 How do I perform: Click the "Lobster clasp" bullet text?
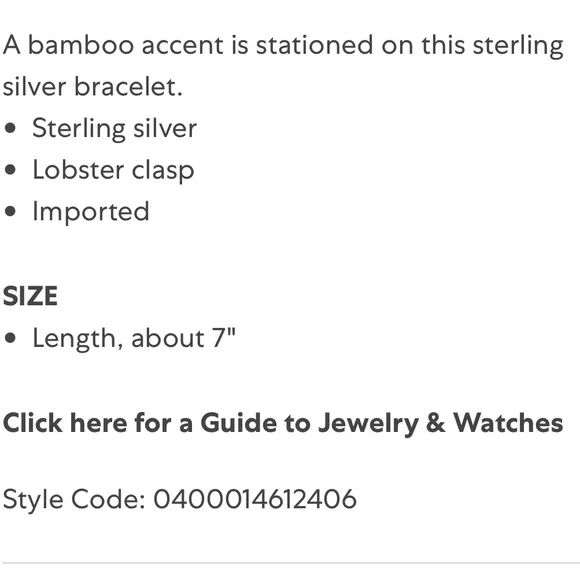point(113,171)
